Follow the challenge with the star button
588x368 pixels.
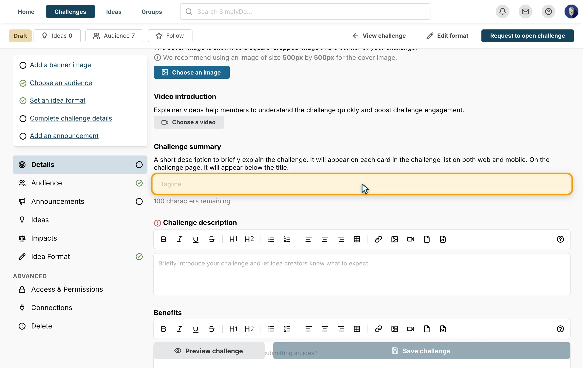point(170,36)
